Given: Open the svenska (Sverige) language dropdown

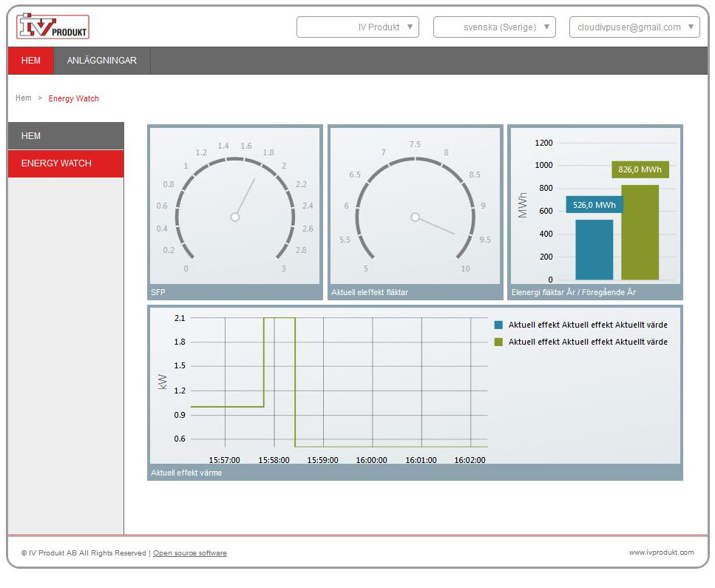Looking at the screenshot, I should point(495,27).
